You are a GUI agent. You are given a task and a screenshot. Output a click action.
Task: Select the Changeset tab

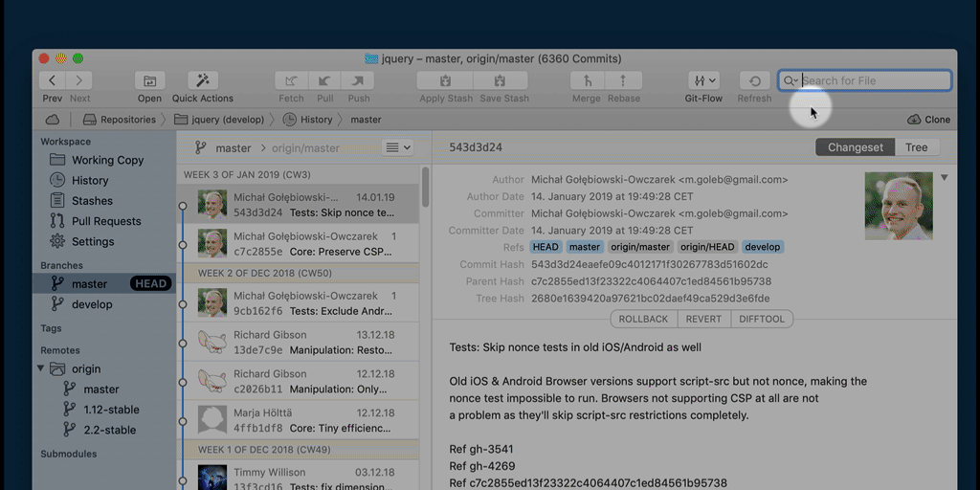coord(855,147)
